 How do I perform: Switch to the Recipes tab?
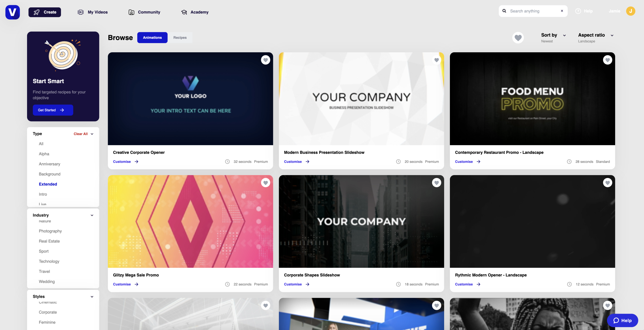coord(180,38)
